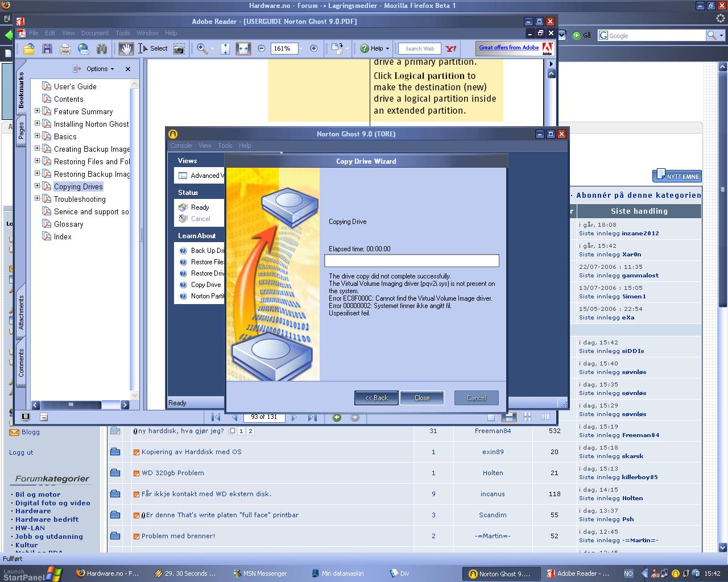
Task: Expand the Installing Norton Ghost bookmark
Action: 38,124
